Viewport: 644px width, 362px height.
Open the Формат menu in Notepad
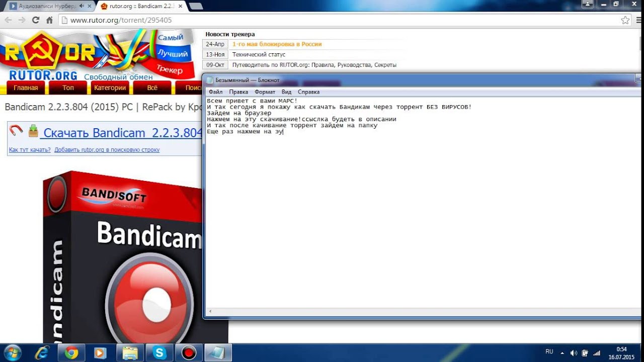coord(265,92)
